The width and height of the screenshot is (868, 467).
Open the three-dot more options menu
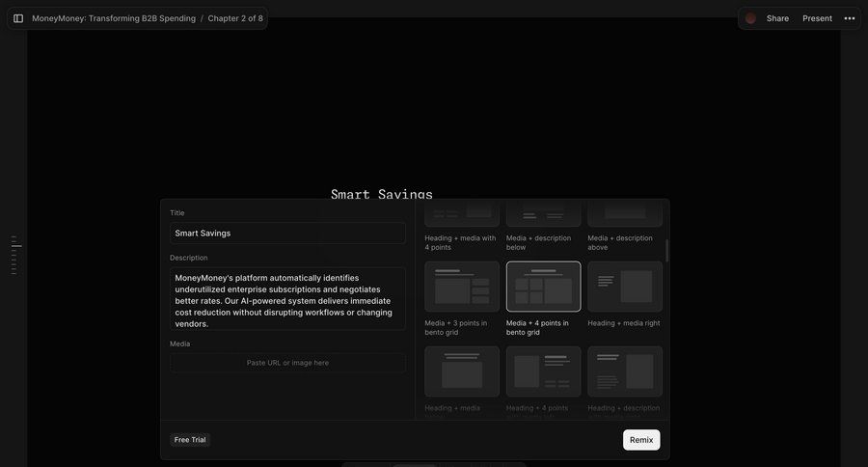[849, 18]
